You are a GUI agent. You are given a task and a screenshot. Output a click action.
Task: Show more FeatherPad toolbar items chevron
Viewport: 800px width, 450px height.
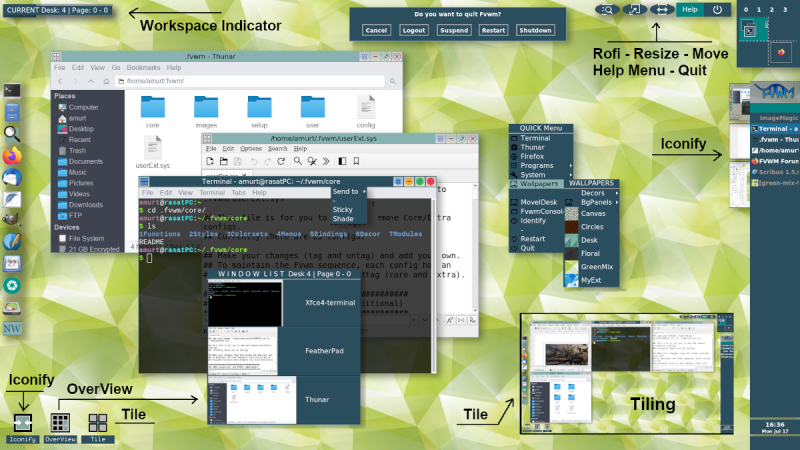(326, 161)
